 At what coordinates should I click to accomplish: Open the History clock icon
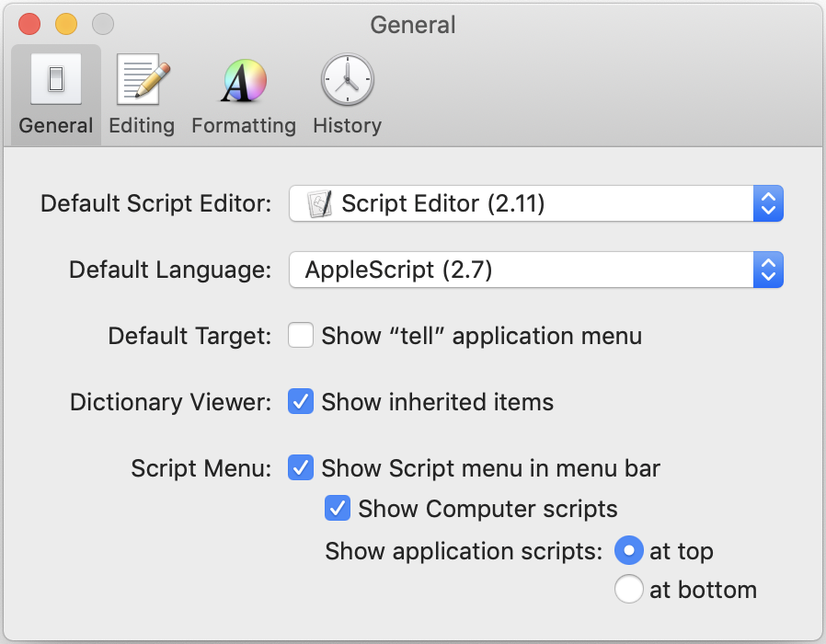click(347, 81)
